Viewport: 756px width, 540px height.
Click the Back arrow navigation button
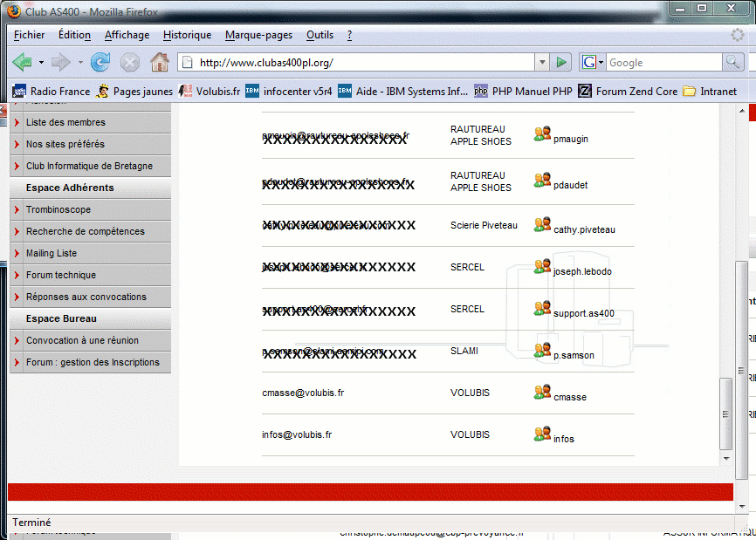(x=22, y=62)
